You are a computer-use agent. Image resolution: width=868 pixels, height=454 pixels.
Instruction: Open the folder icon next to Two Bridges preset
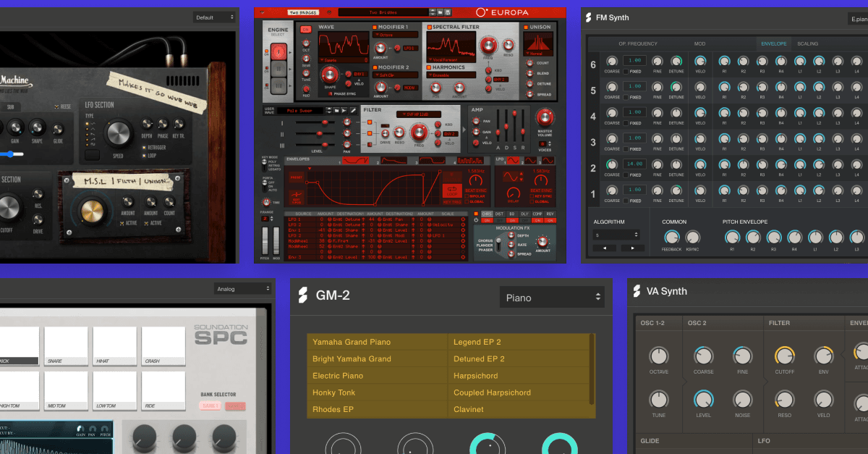pos(440,12)
